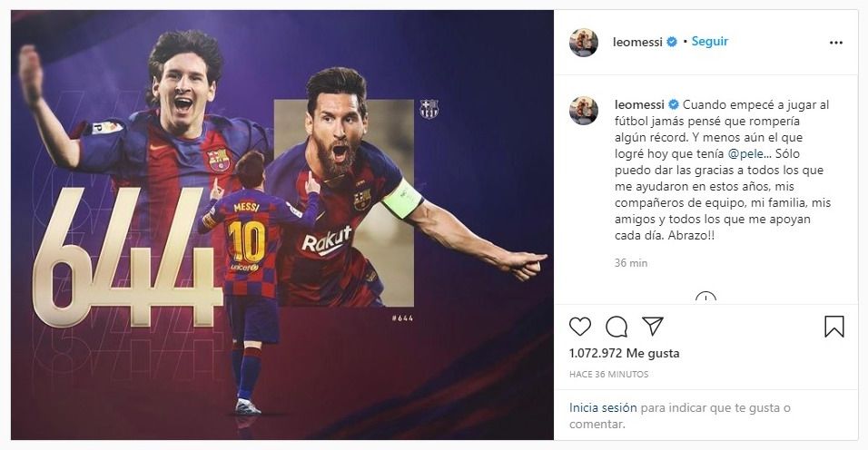Viewport: 868px width, 450px height.
Task: Open the three-dot more options menu
Action: coord(835,42)
